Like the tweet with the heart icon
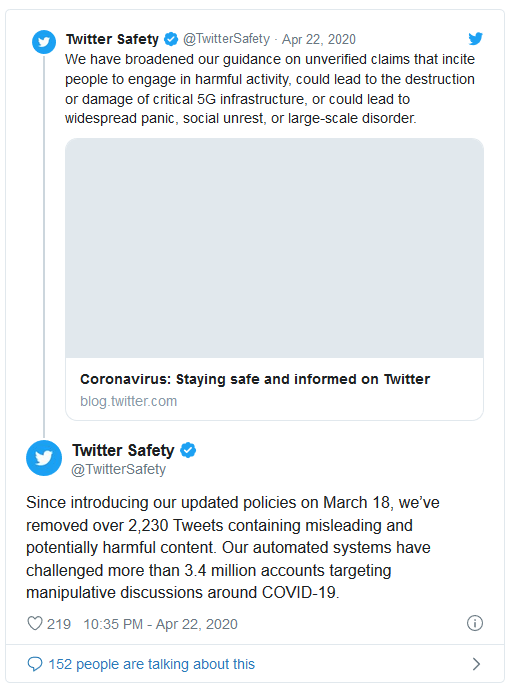The height and width of the screenshot is (693, 513). pos(35,624)
